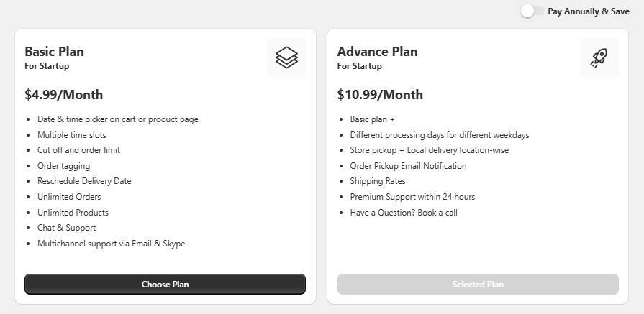Click the "Chat & Support" item

click(66, 228)
